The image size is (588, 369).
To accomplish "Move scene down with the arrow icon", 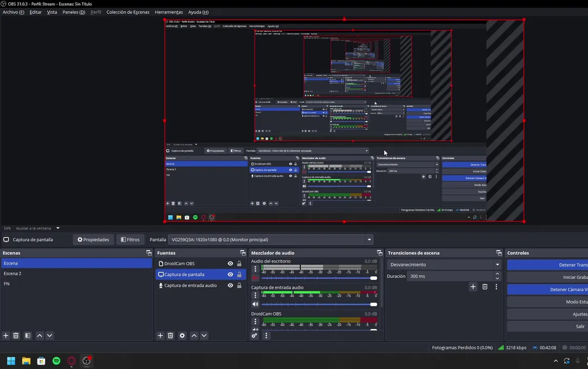I will pyautogui.click(x=49, y=336).
